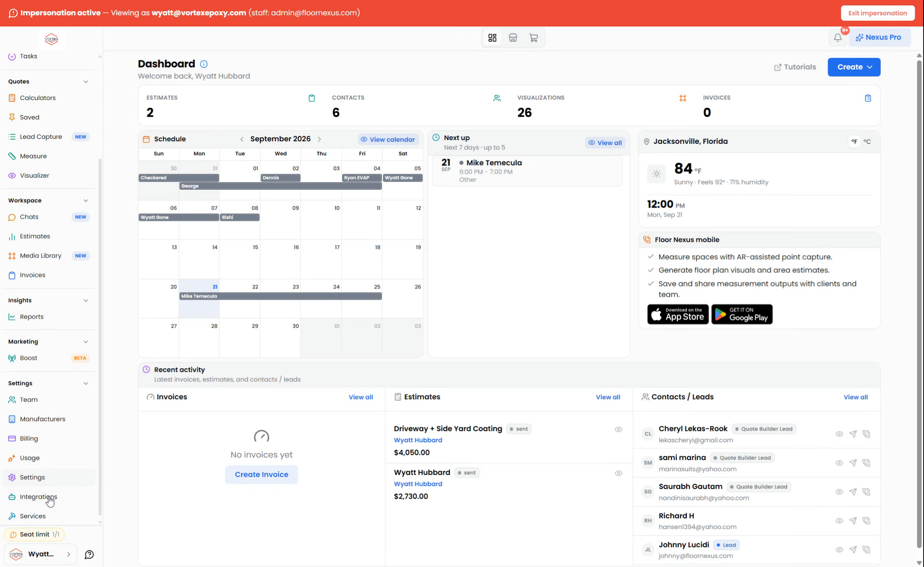Open the notifications bell
The width and height of the screenshot is (924, 567).
pos(838,38)
